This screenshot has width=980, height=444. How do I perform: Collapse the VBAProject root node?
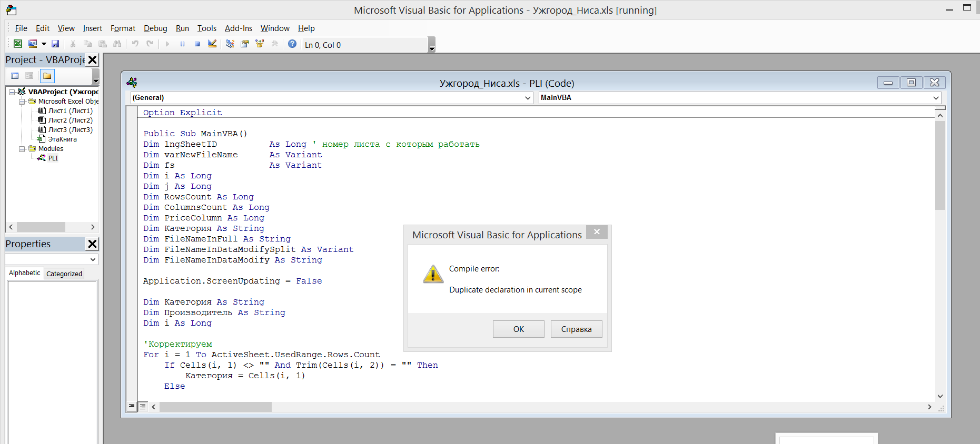(x=12, y=92)
